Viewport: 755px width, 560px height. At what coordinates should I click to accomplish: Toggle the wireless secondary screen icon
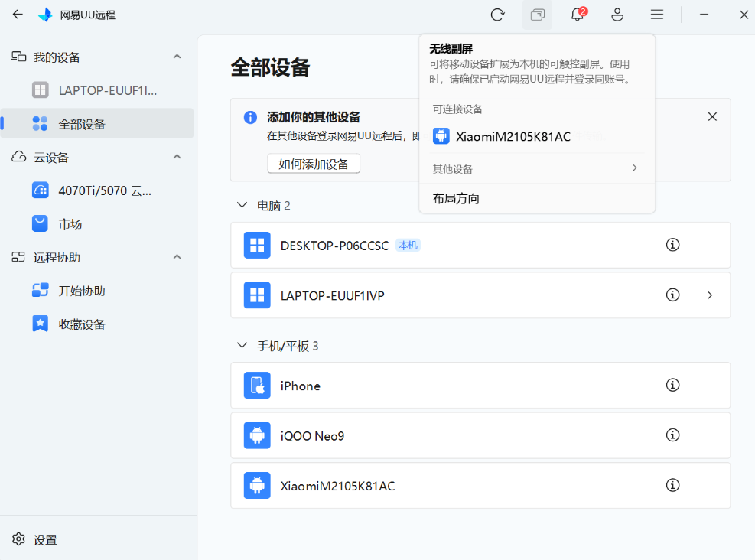(537, 15)
